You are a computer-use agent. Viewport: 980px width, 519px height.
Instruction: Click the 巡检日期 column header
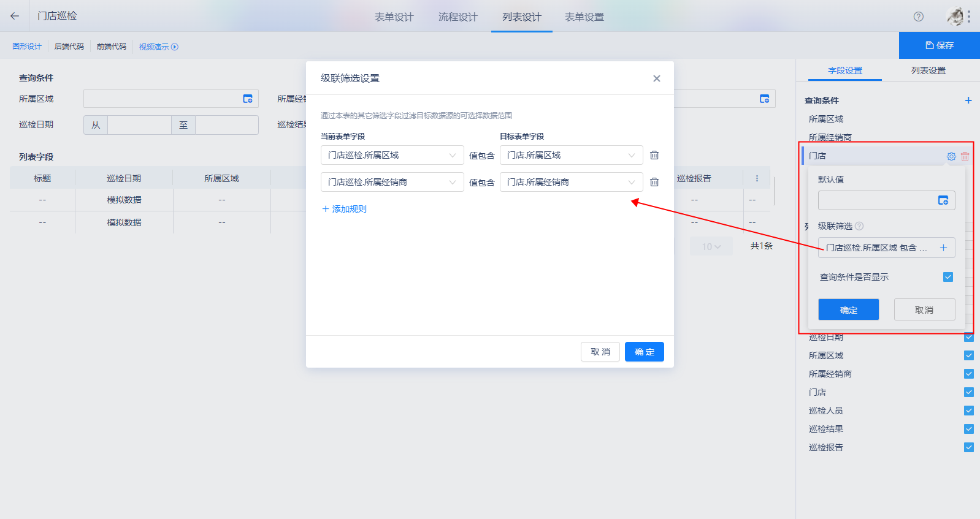124,178
